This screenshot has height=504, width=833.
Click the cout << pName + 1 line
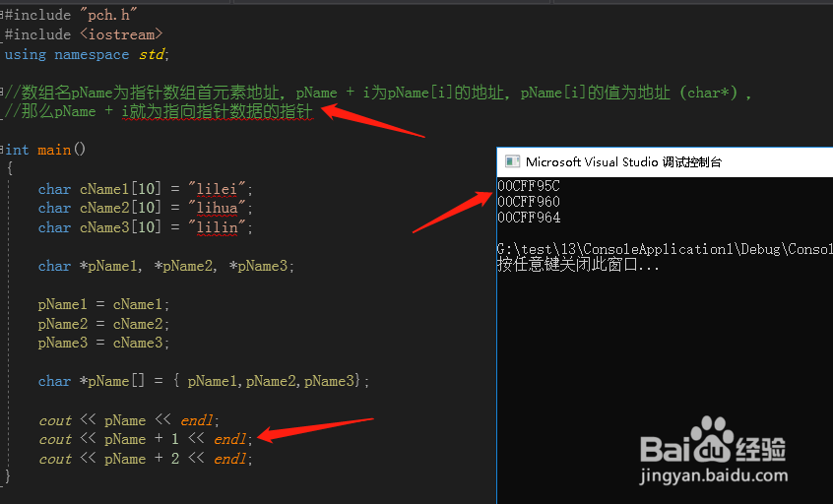point(146,439)
